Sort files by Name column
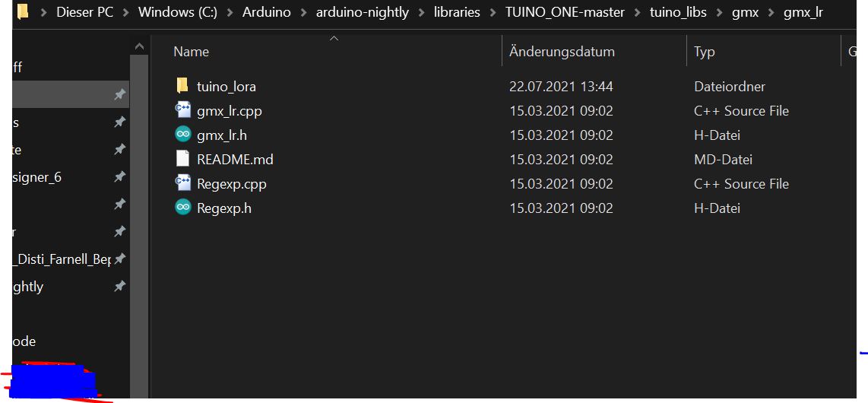Image resolution: width=868 pixels, height=403 pixels. pyautogui.click(x=191, y=52)
